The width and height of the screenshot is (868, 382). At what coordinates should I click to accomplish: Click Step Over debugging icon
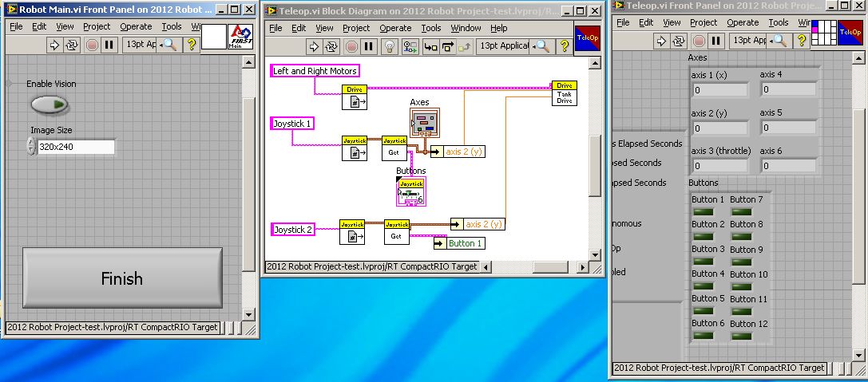coord(447,46)
